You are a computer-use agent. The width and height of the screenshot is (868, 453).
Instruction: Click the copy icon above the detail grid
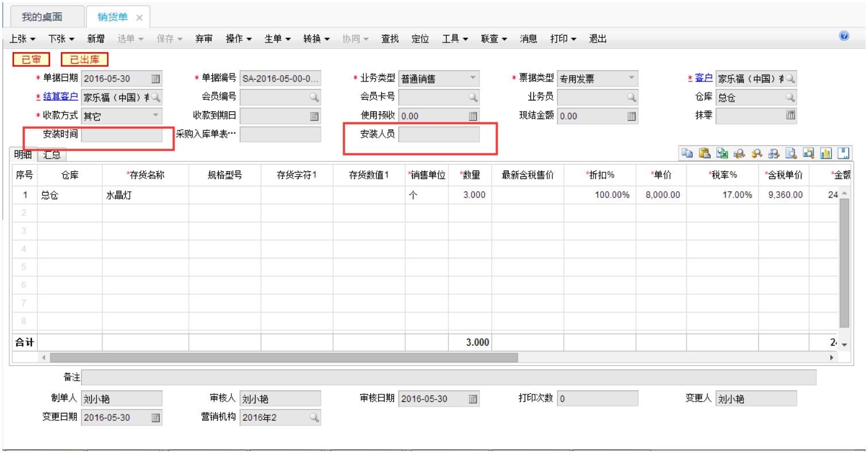(687, 153)
